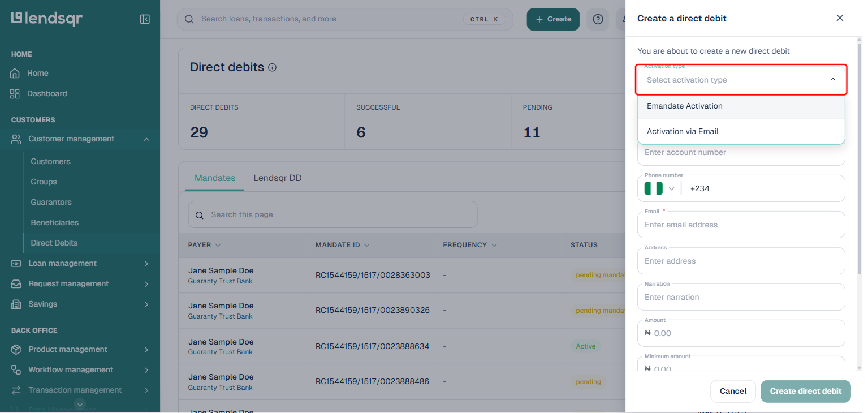The height and width of the screenshot is (413, 868).
Task: Sort by the FREQUENCY column header
Action: (x=470, y=245)
